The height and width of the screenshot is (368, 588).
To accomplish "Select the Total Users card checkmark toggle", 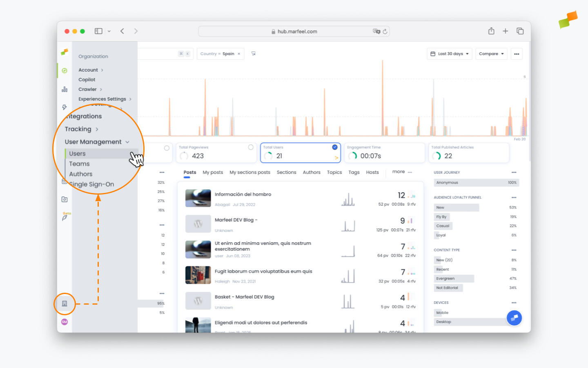I will pos(334,147).
